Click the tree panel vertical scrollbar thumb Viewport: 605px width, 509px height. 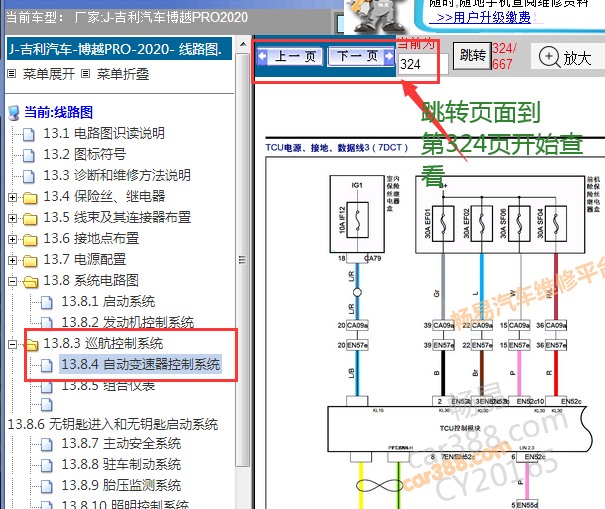click(243, 260)
